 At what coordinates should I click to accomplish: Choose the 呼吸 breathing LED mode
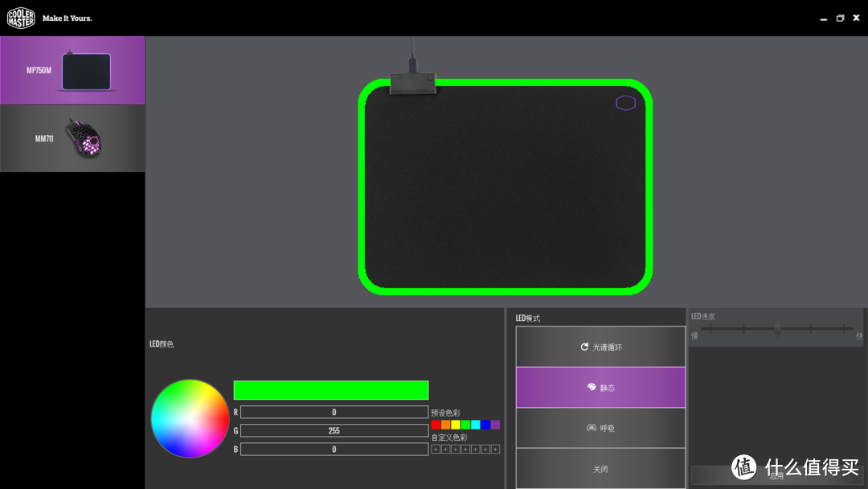click(x=600, y=428)
